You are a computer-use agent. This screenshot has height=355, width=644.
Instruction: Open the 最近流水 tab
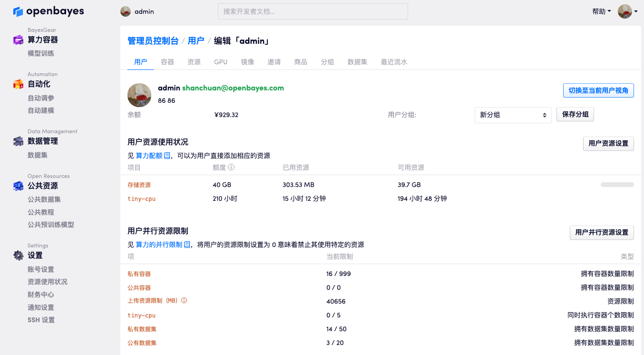coord(394,62)
